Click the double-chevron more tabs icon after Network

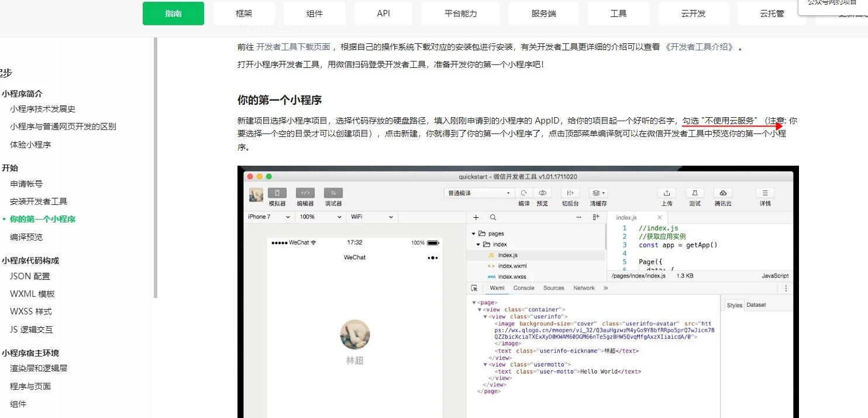click(x=605, y=288)
